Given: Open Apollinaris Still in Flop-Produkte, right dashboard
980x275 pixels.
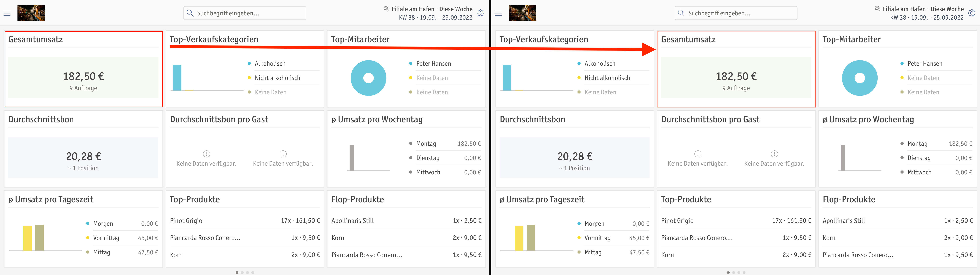Looking at the screenshot, I should click(x=898, y=221).
